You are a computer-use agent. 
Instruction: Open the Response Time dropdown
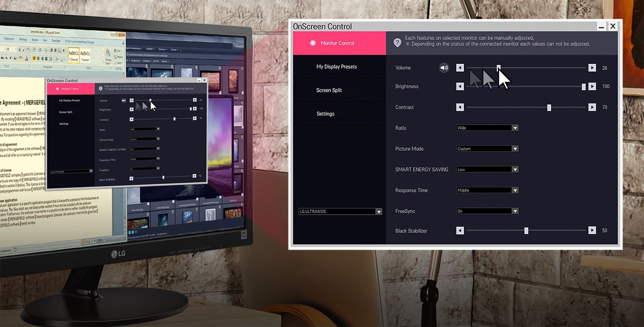click(x=487, y=190)
